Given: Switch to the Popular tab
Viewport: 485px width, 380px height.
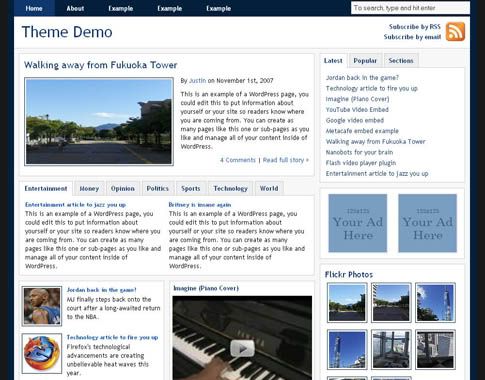Looking at the screenshot, I should (x=365, y=61).
